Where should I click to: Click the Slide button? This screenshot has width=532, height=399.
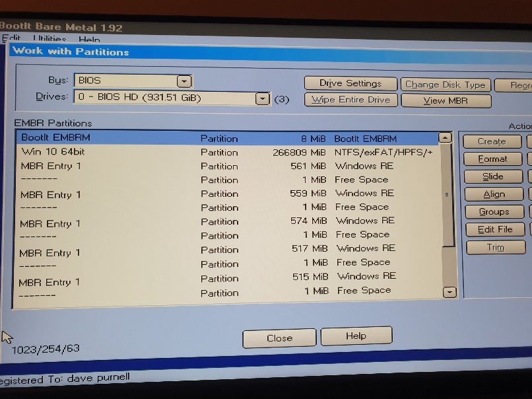point(493,176)
